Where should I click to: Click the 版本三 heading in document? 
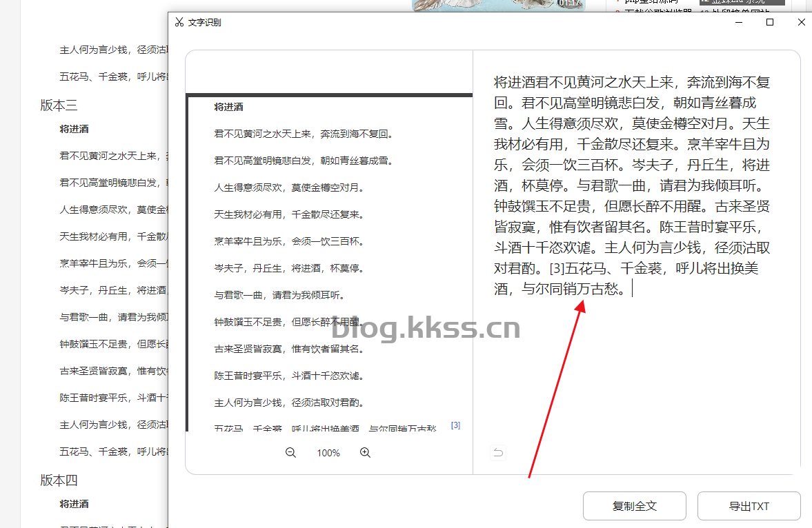59,105
